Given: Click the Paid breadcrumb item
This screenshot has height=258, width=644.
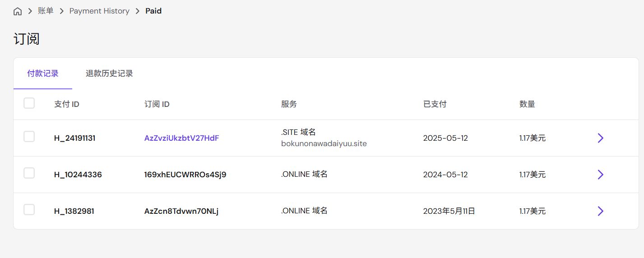Looking at the screenshot, I should (153, 11).
